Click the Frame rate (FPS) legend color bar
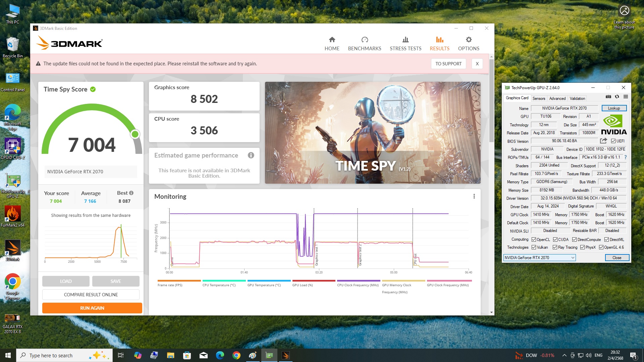644x362 pixels. tap(179, 281)
